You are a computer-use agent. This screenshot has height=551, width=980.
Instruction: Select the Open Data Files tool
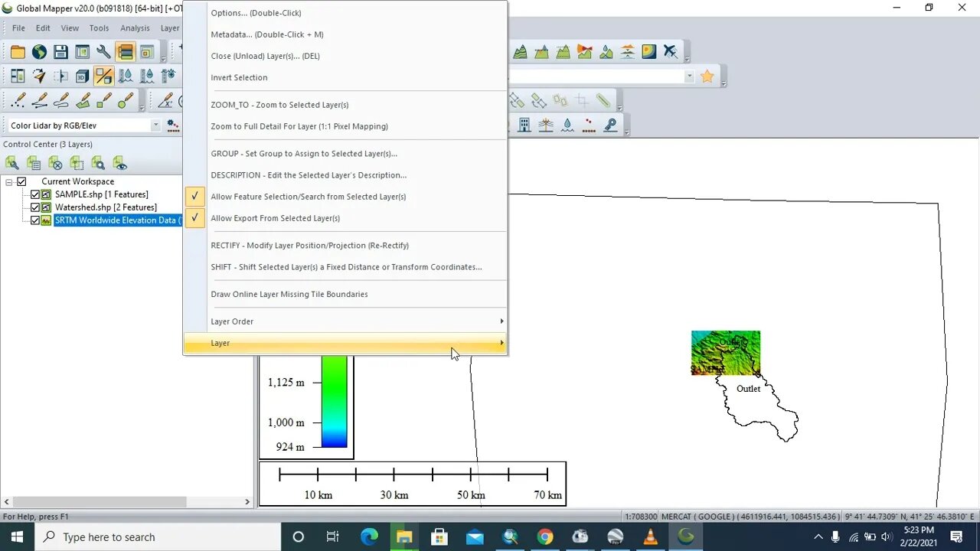point(18,51)
